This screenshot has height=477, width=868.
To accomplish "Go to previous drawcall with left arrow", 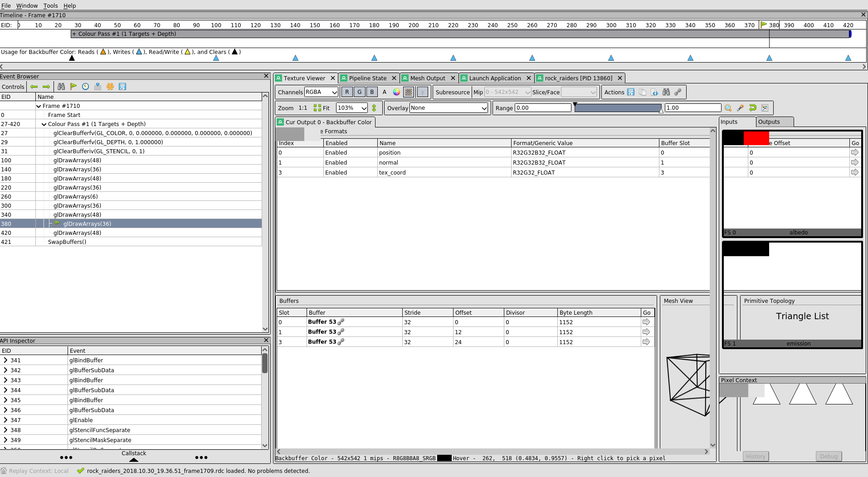I will pyautogui.click(x=34, y=87).
